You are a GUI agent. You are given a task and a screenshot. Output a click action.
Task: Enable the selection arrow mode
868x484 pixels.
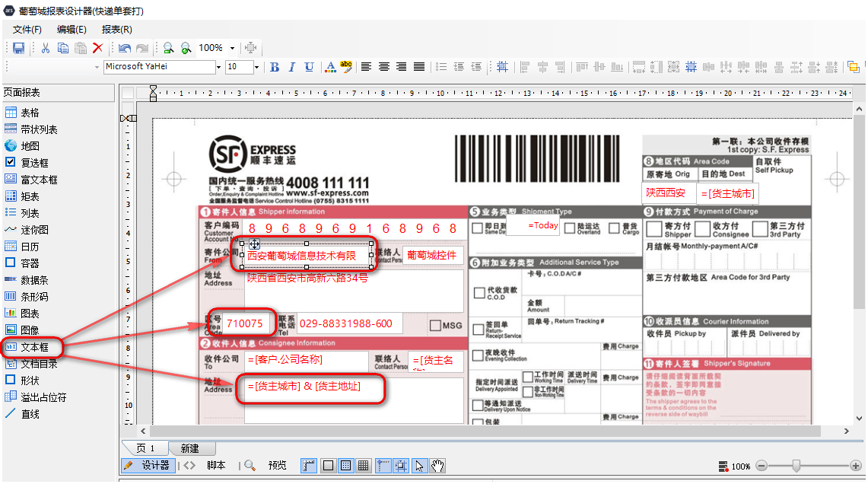(x=419, y=466)
